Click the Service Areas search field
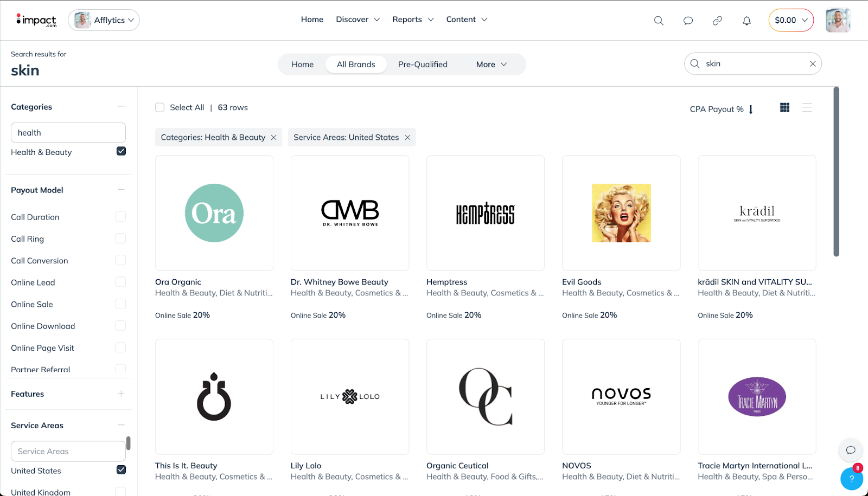 tap(68, 451)
